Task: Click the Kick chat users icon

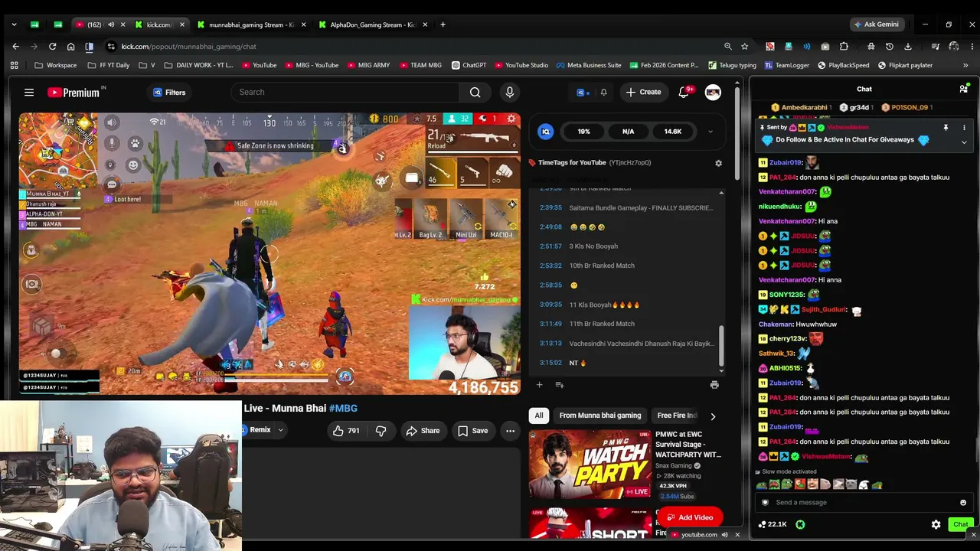Action: [x=963, y=90]
